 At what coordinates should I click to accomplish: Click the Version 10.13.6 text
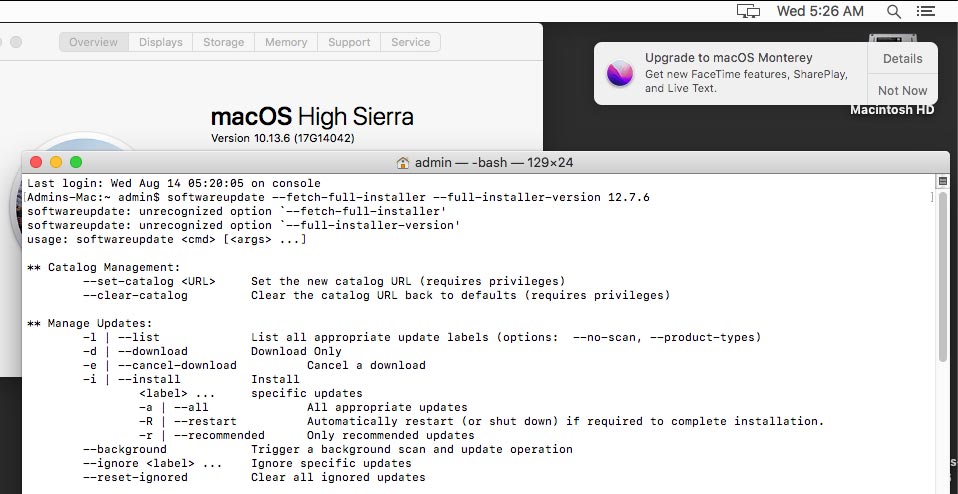[x=283, y=138]
